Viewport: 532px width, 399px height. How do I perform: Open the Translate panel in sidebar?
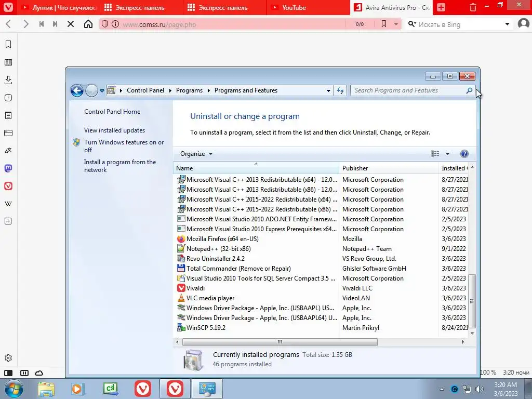[x=8, y=151]
